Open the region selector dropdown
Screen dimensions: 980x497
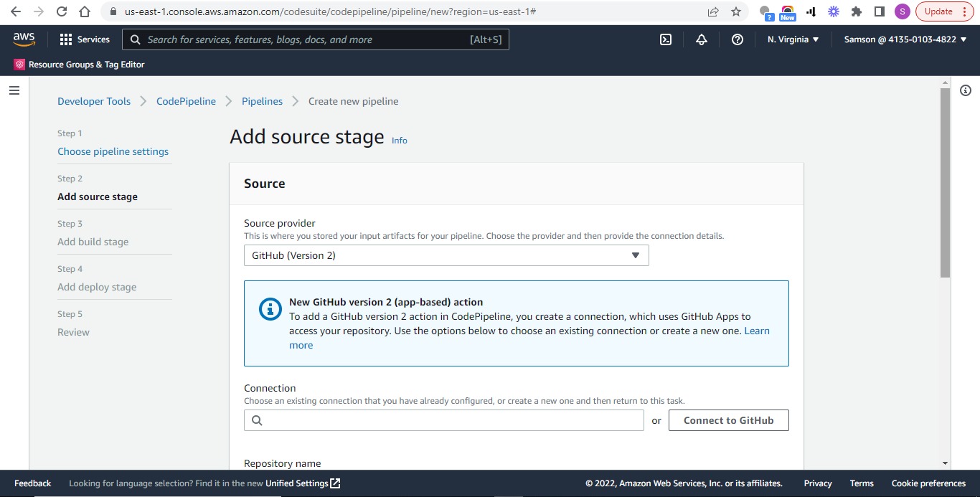[x=792, y=39]
